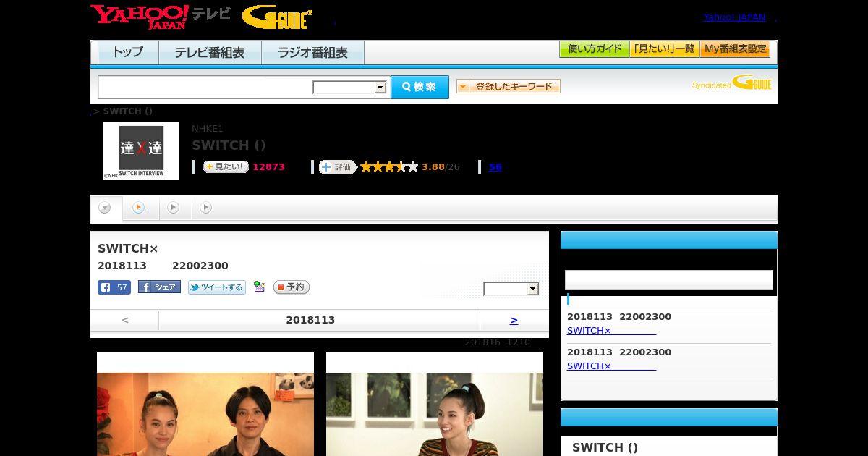
Task: Open the left photo of two people
Action: [205, 414]
